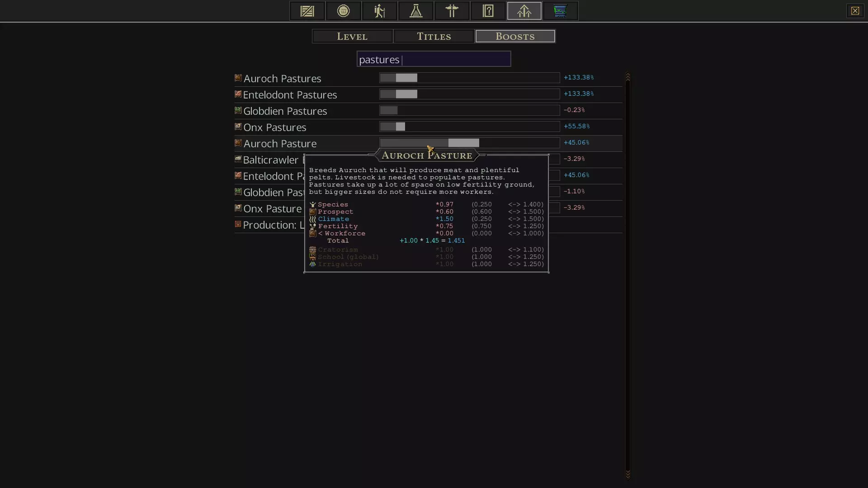Select the Auroch Pastures row
This screenshot has height=488, width=868.
(283, 79)
